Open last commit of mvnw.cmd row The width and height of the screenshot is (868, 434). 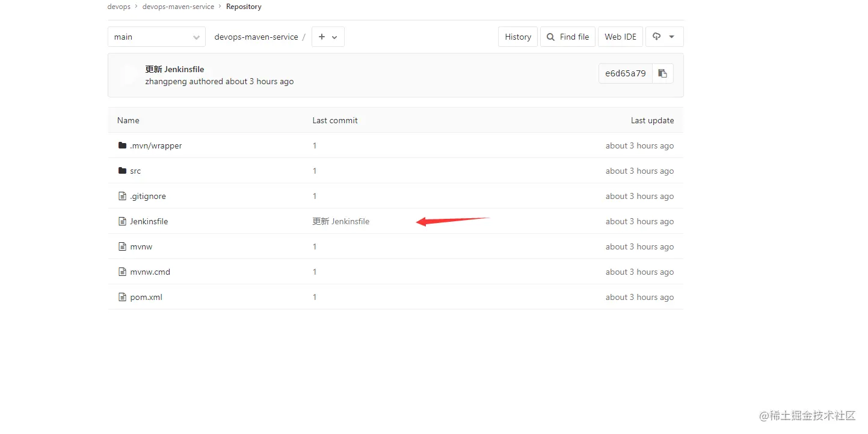(315, 272)
